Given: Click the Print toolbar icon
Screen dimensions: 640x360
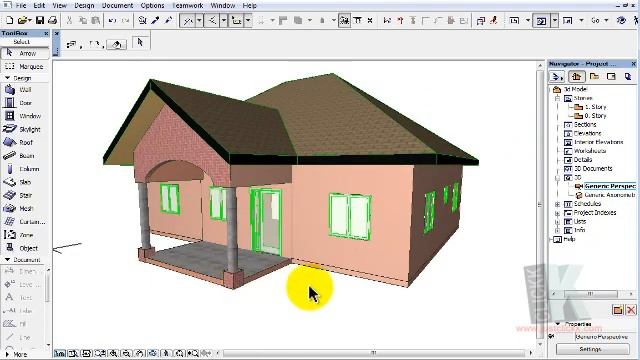Looking at the screenshot, I should (x=53, y=20).
